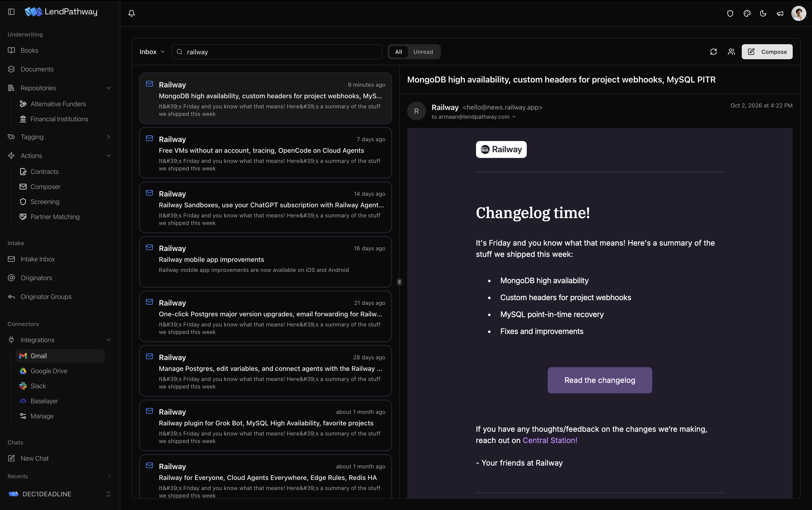The height and width of the screenshot is (510, 812).
Task: Open Documents in the sidebar
Action: (37, 69)
